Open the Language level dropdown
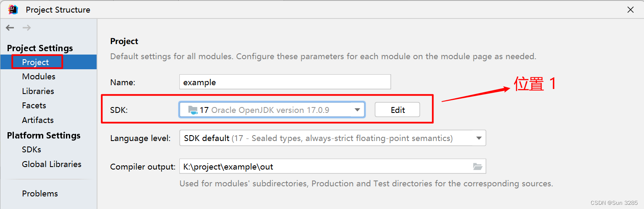 (478, 138)
